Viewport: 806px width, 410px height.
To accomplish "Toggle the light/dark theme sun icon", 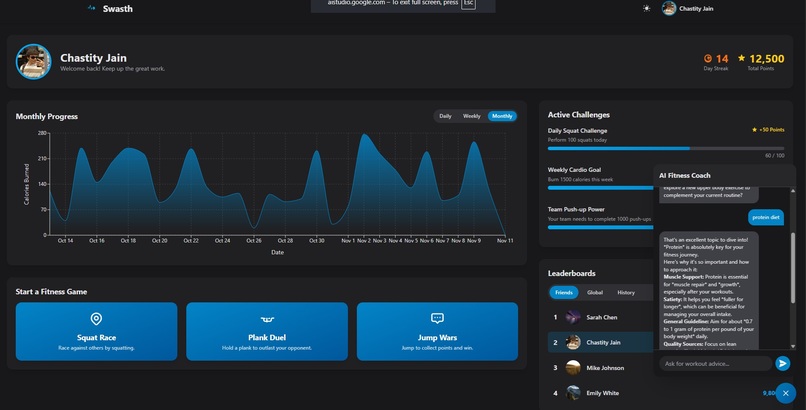I will click(646, 8).
